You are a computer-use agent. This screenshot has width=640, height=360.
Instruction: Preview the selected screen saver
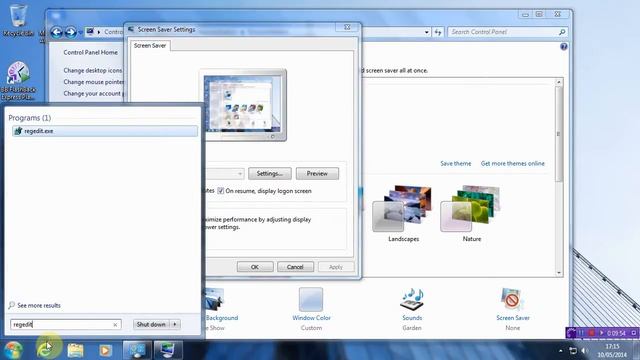pyautogui.click(x=317, y=173)
